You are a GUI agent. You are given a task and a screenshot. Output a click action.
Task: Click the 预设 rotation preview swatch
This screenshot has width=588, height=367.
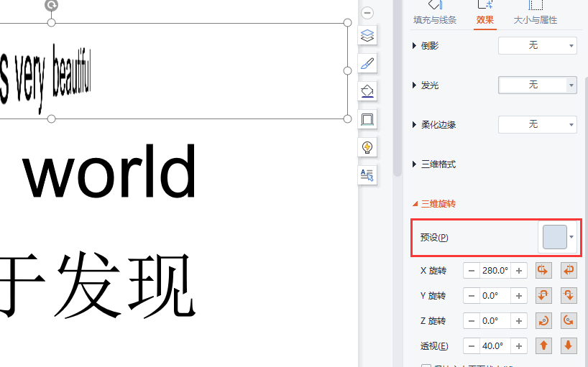point(555,237)
